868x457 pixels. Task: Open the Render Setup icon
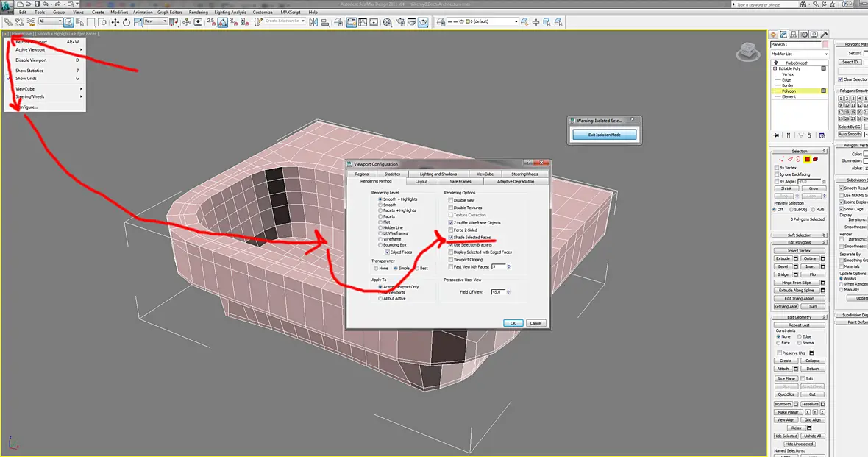tap(399, 22)
